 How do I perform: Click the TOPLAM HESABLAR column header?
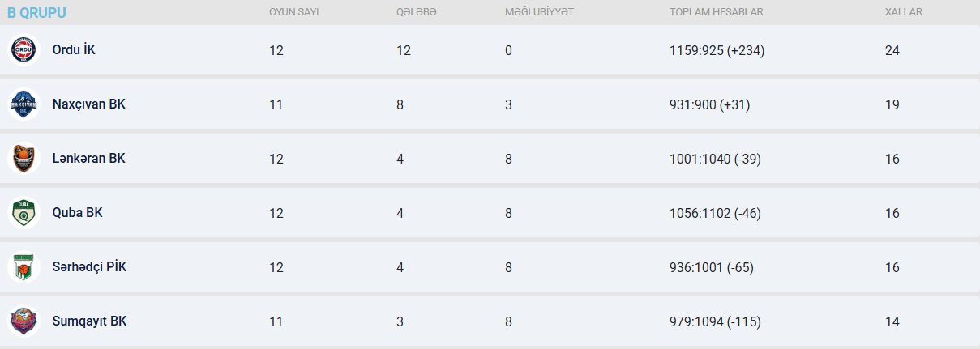716,12
